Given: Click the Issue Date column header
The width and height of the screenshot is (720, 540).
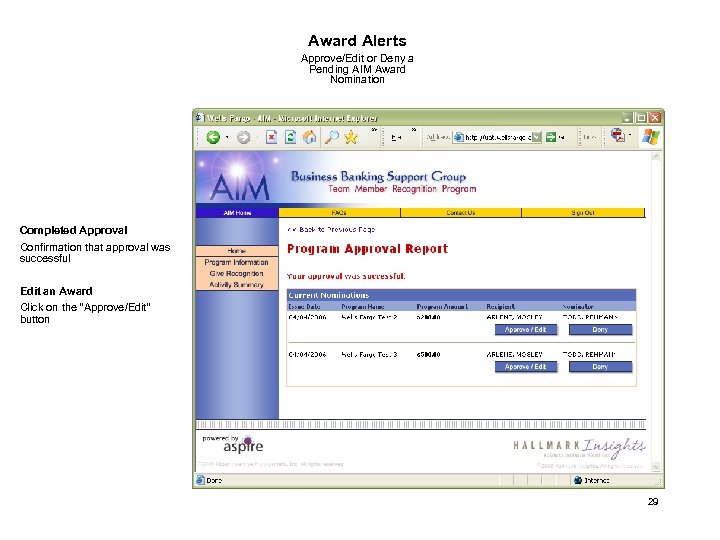Looking at the screenshot, I should tap(304, 306).
